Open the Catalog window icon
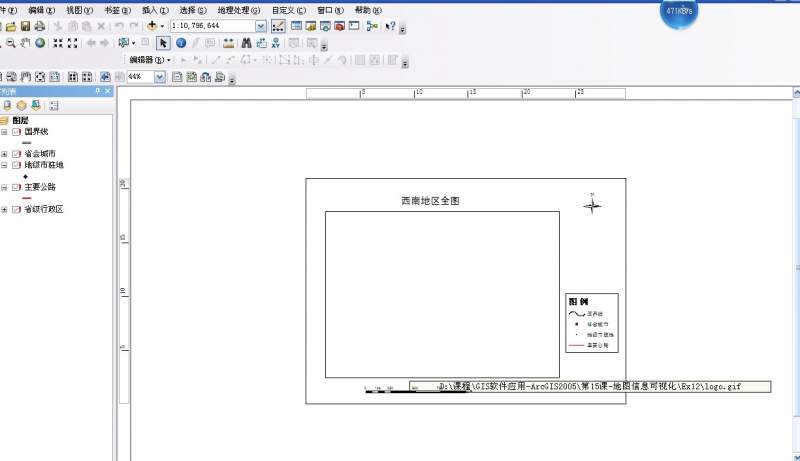Image resolution: width=800 pixels, height=461 pixels. [311, 26]
